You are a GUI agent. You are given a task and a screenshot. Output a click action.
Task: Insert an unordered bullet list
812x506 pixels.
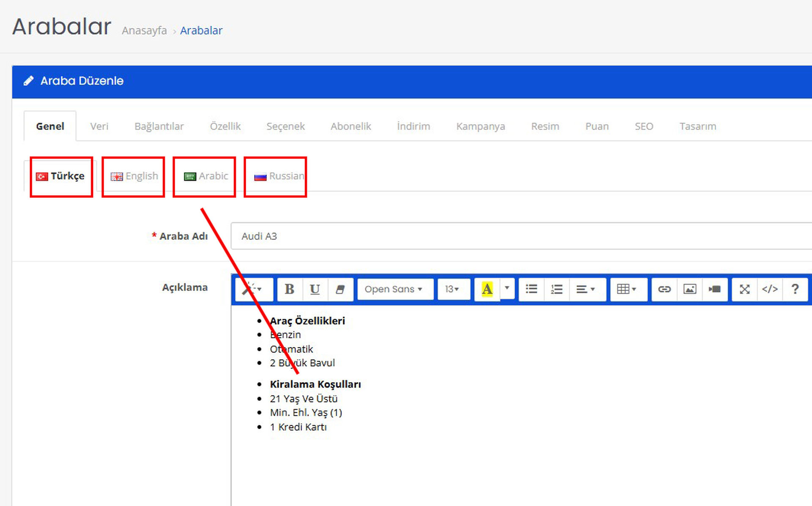tap(531, 289)
